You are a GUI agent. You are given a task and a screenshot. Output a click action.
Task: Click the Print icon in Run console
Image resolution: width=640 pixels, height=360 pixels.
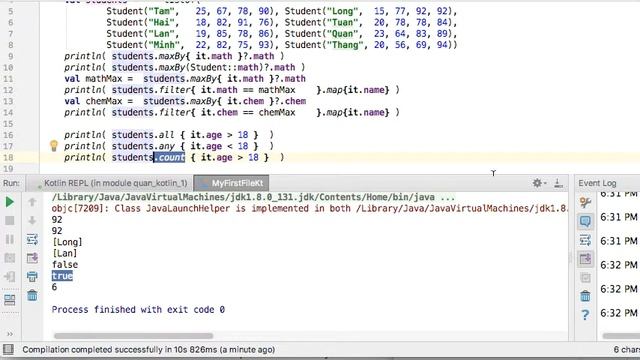tap(32, 277)
